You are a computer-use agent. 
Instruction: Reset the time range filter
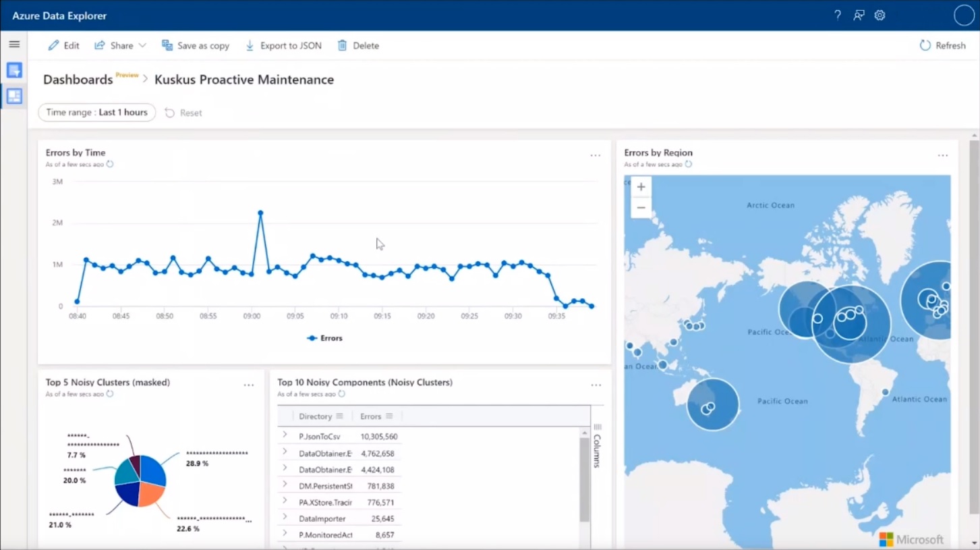(x=183, y=113)
